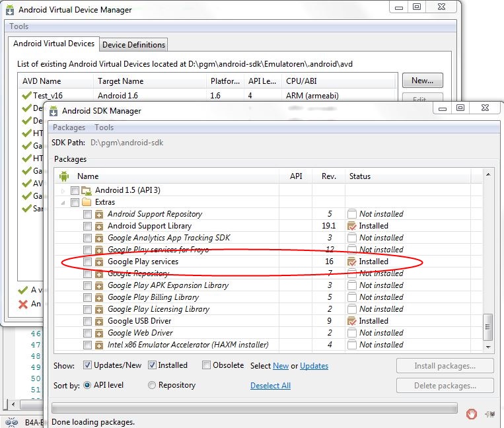Screen dimensions: 504x428
Task: Click the Deselect All link
Action: (x=270, y=386)
